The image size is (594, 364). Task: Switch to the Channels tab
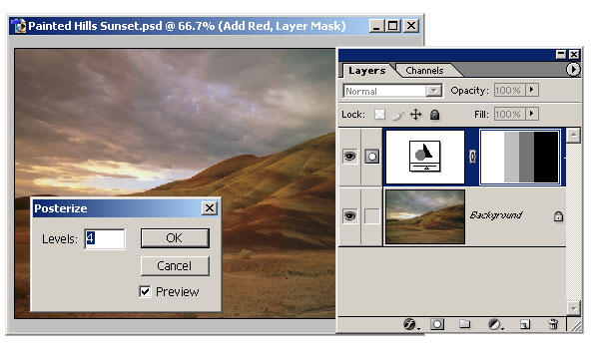click(424, 71)
